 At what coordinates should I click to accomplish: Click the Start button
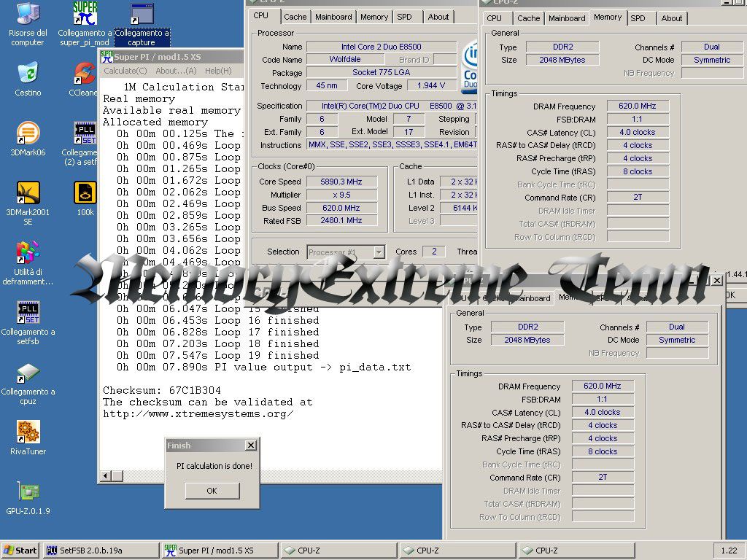coord(20,551)
